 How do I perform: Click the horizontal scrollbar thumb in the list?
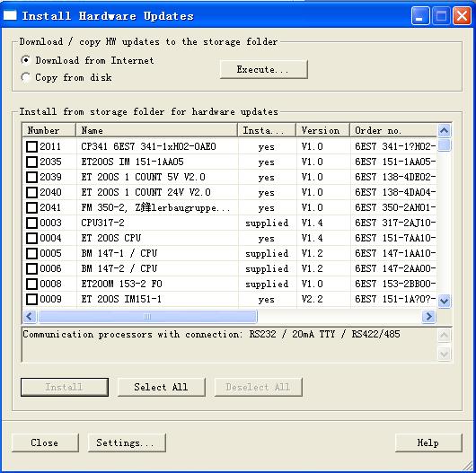[x=147, y=317]
